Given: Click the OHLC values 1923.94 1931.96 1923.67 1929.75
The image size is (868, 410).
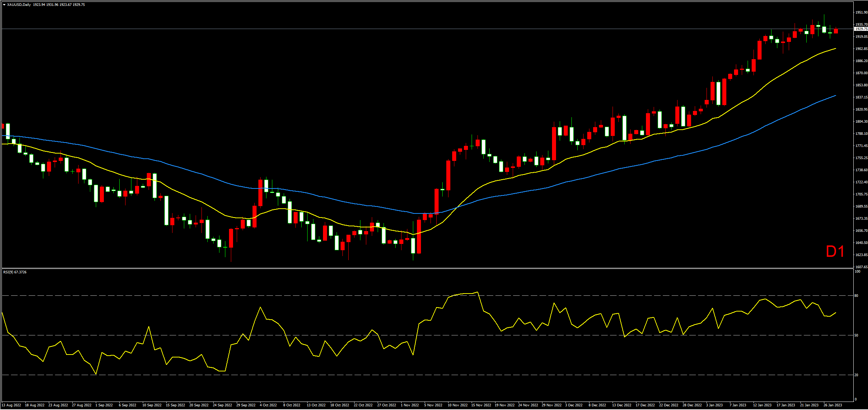Looking at the screenshot, I should click(59, 5).
